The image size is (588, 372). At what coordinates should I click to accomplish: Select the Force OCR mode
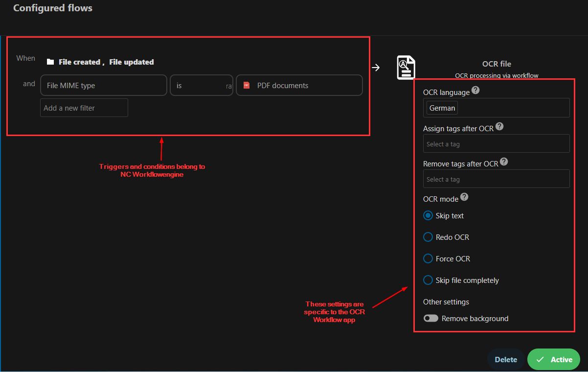click(428, 259)
